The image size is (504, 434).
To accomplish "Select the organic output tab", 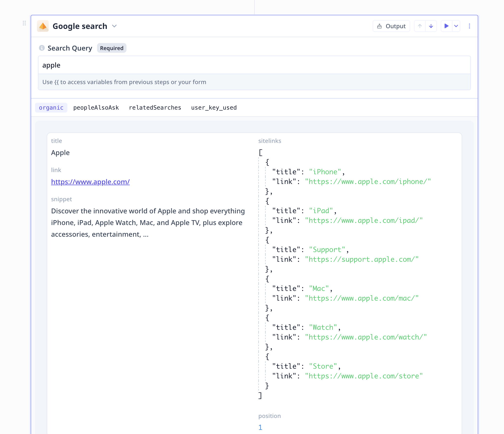I will (51, 108).
